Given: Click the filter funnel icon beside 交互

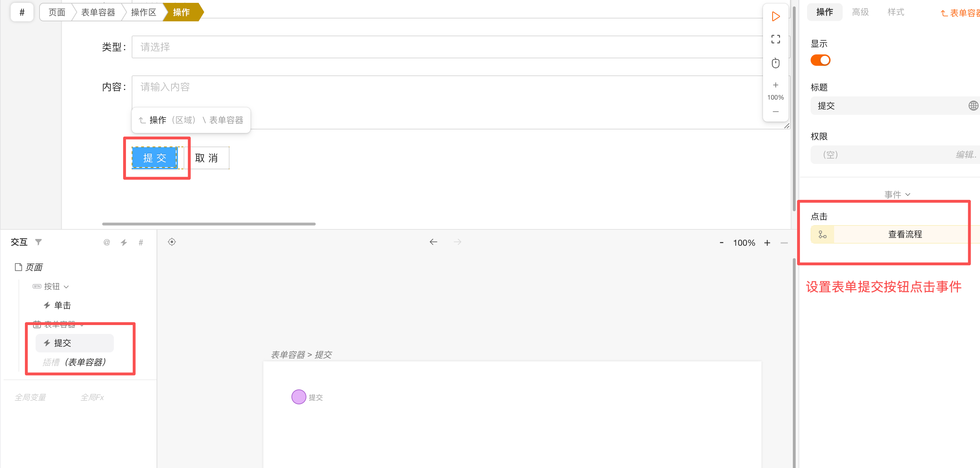Looking at the screenshot, I should coord(38,242).
